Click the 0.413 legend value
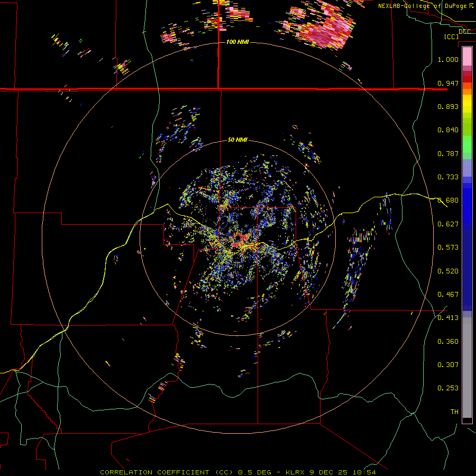The width and height of the screenshot is (476, 476). (x=448, y=318)
